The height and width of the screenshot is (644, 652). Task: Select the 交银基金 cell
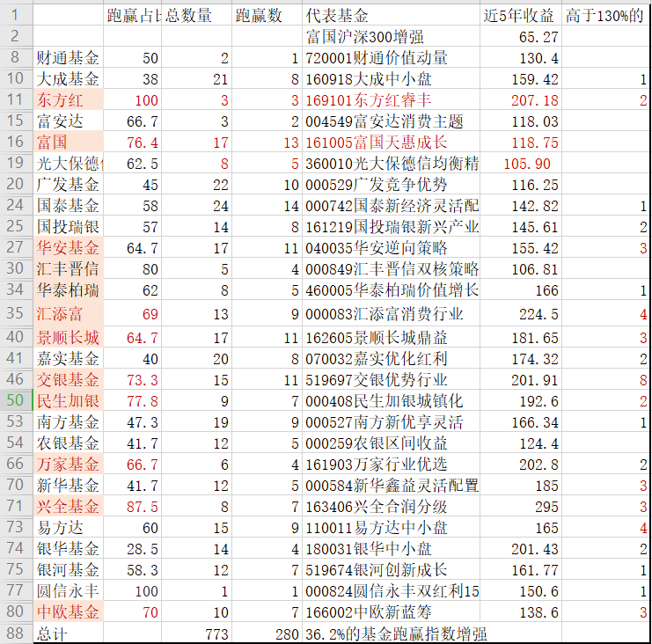[69, 379]
